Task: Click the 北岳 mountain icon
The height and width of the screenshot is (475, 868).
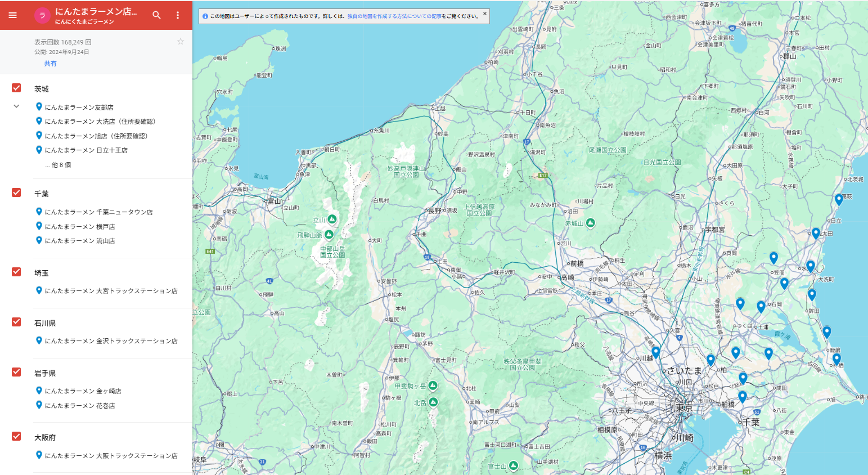Action: click(x=433, y=402)
